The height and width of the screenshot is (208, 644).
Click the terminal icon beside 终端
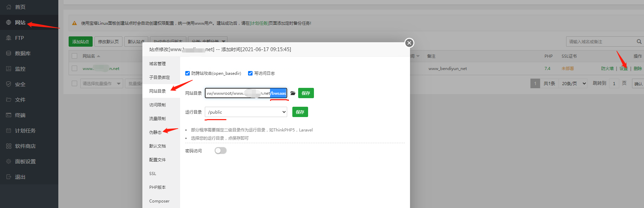pyautogui.click(x=9, y=115)
